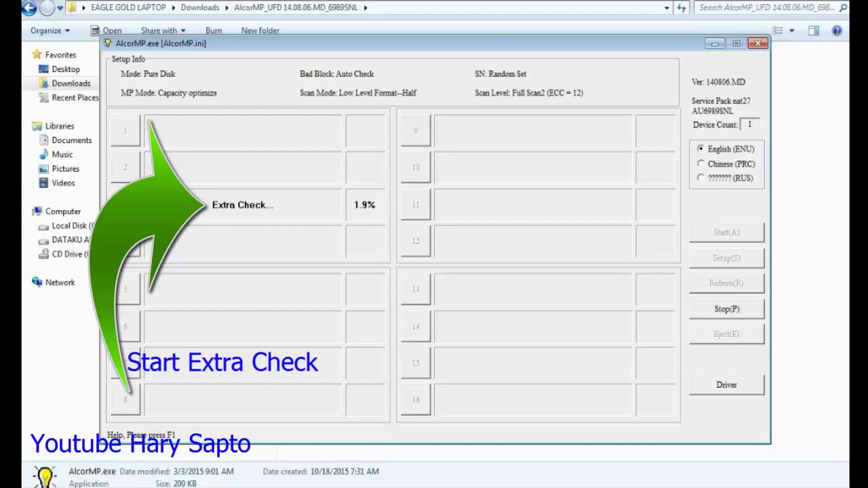Click the Refresh(R) button
868x488 pixels.
[726, 283]
